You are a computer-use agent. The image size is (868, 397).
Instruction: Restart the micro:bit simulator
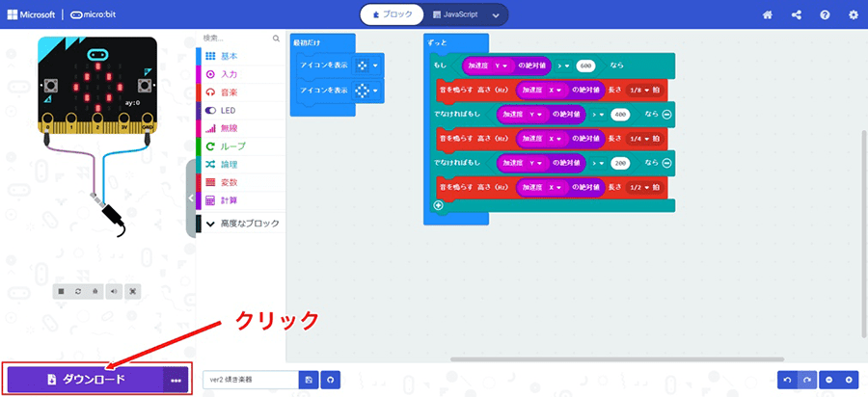click(x=79, y=291)
